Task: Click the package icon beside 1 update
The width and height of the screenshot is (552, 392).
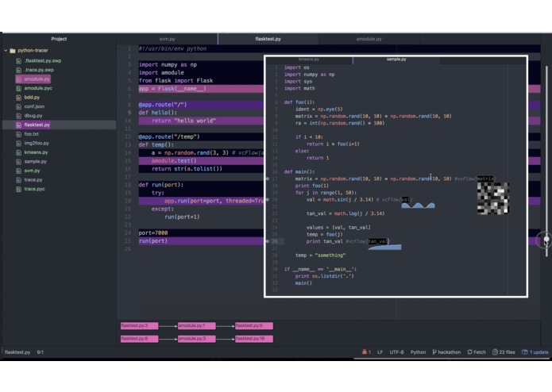Action: click(524, 352)
